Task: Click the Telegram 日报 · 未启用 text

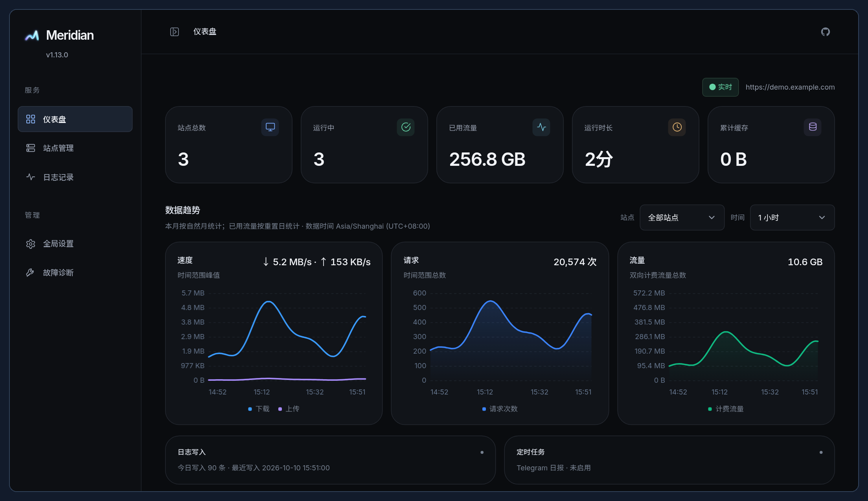Action: click(x=554, y=468)
